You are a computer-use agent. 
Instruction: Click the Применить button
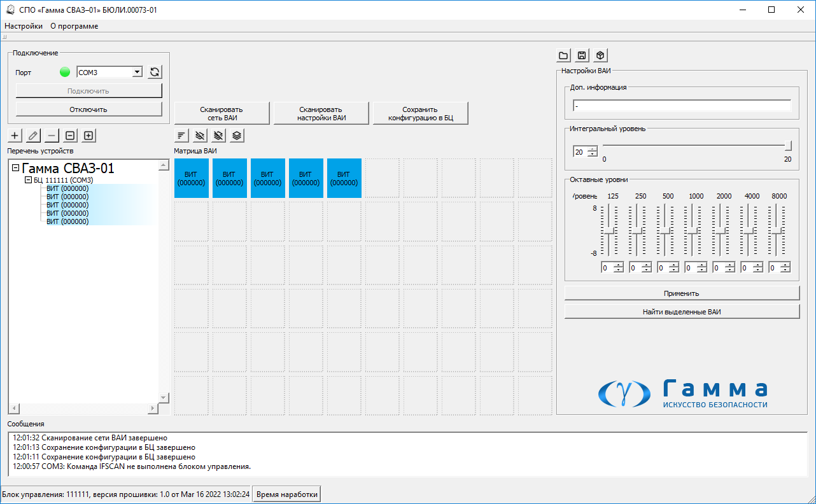click(682, 293)
